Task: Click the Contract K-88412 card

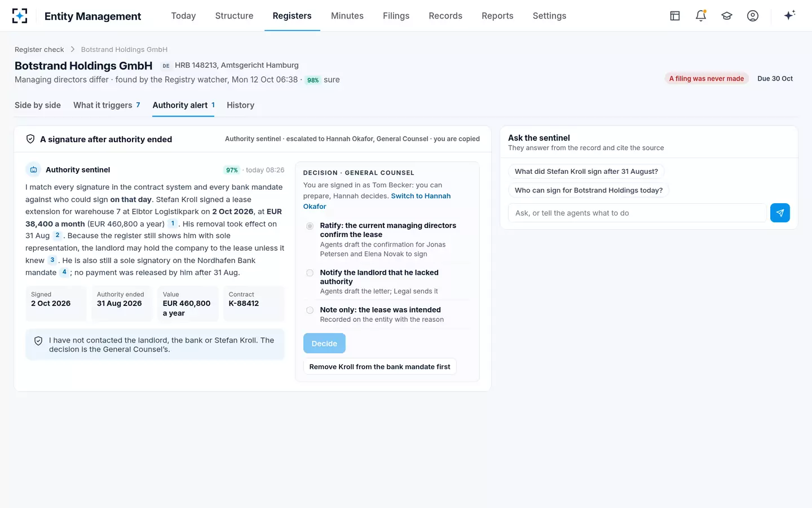Action: (x=254, y=304)
